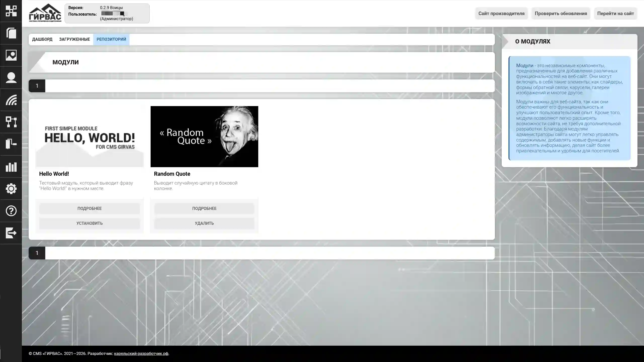Click Проверить обновления button
644x362 pixels.
click(561, 14)
